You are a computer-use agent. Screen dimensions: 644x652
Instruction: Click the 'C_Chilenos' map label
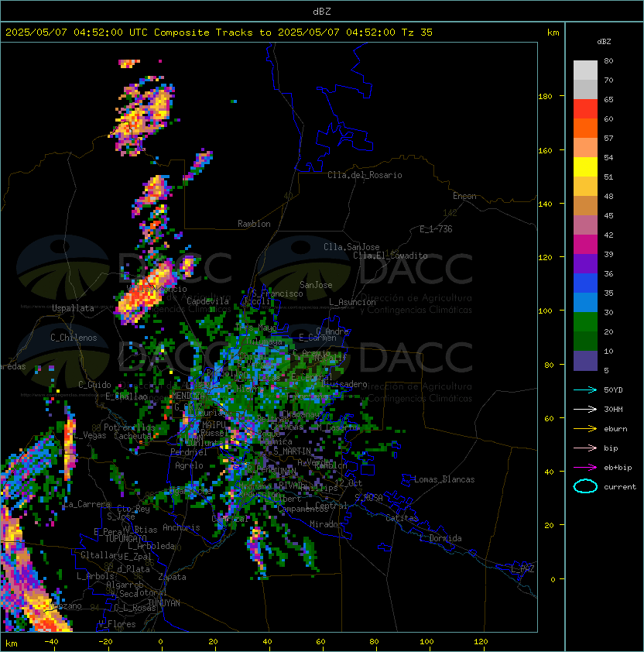pyautogui.click(x=74, y=338)
